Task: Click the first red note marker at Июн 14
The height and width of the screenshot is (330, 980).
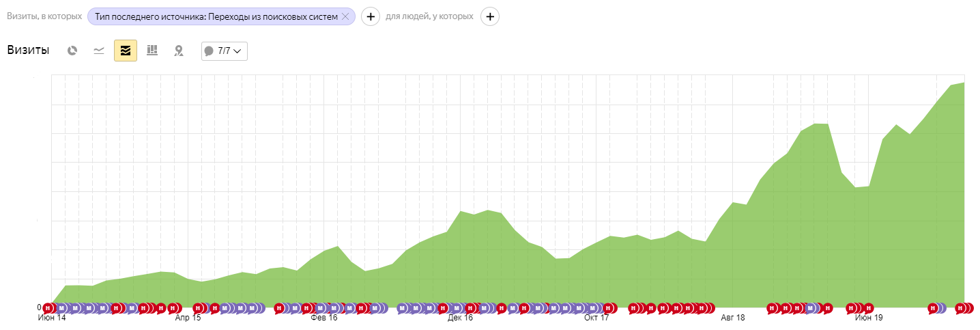Action: pyautogui.click(x=48, y=308)
